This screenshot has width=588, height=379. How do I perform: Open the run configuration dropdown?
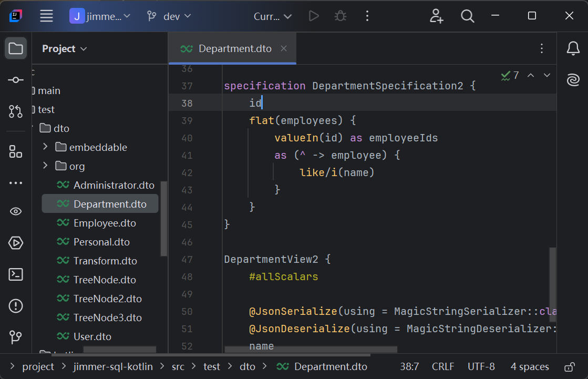(273, 16)
